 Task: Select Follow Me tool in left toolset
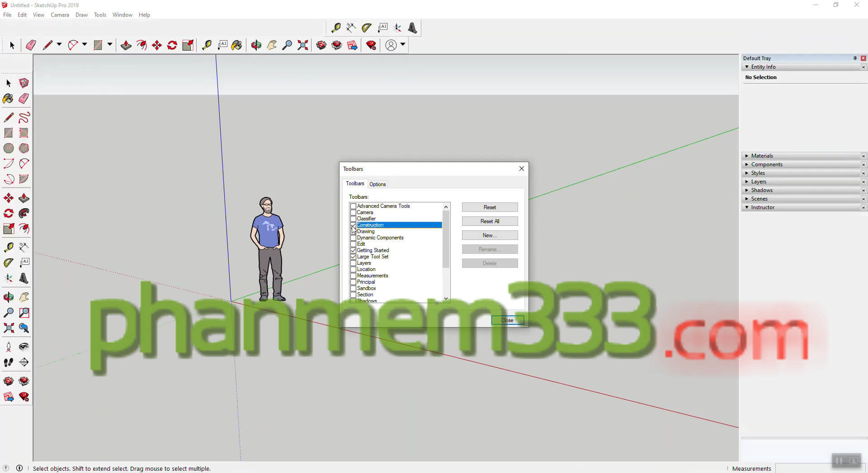[x=24, y=213]
